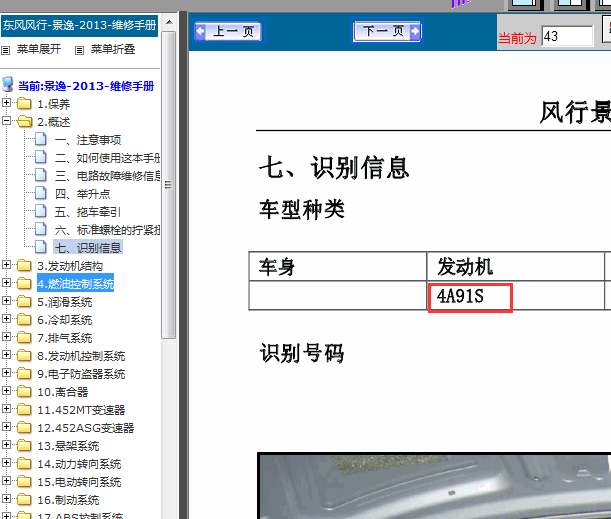Open the 四、举升点 page
The height and width of the screenshot is (519, 611).
(82, 194)
